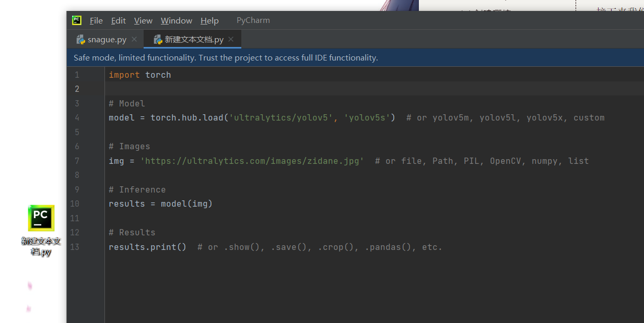Select the 新建文本文档.py desktop icon
Viewport: 644px width, 323px height.
point(41,219)
